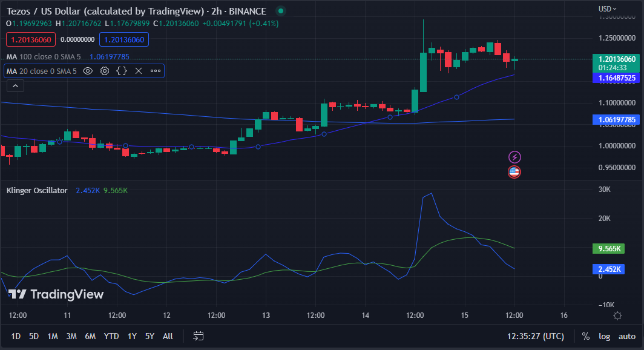Open the MA 20 more options ellipsis
This screenshot has width=644, height=350.
coord(155,71)
